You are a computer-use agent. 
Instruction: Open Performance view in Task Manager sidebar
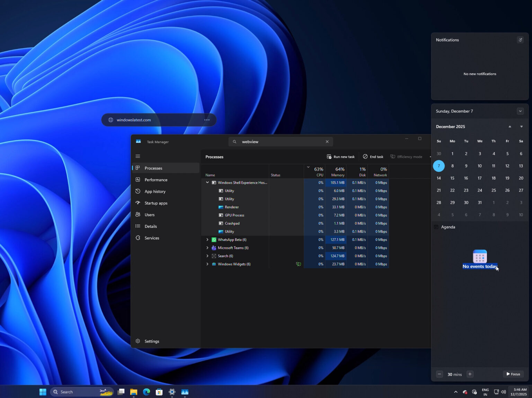point(156,180)
